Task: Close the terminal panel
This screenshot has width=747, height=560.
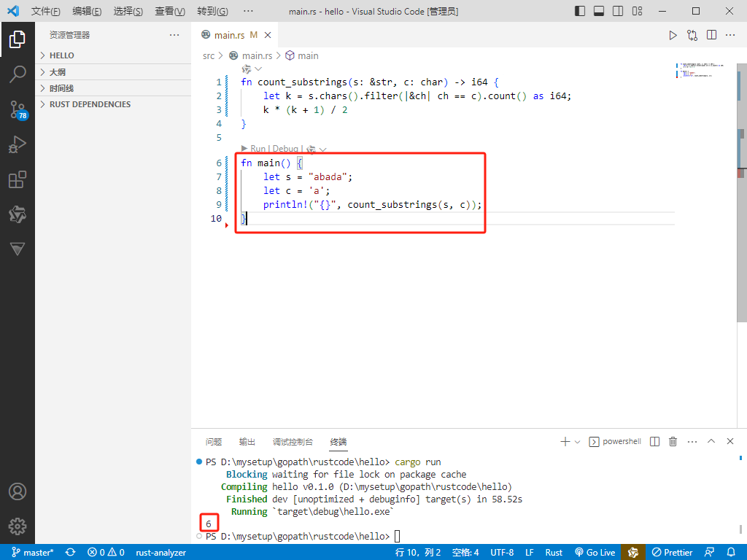Action: (x=730, y=441)
